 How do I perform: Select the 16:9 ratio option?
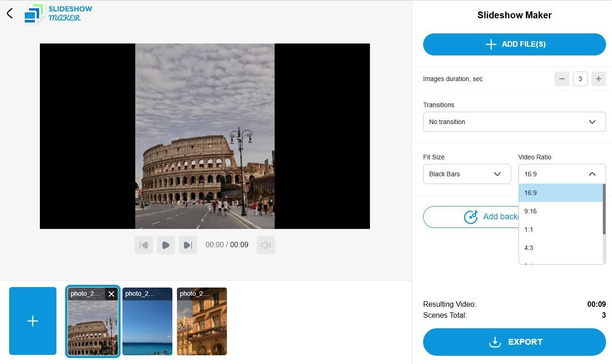[561, 193]
